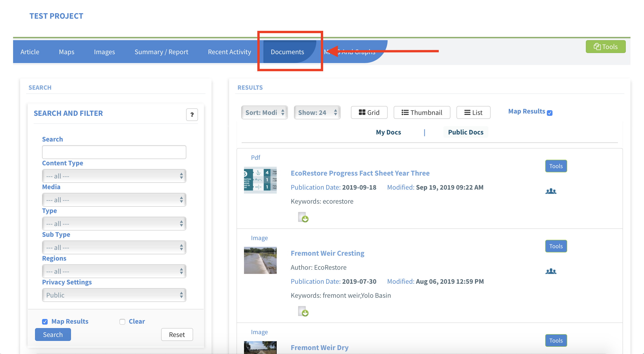Click the 'Pdf' type label

pos(255,157)
